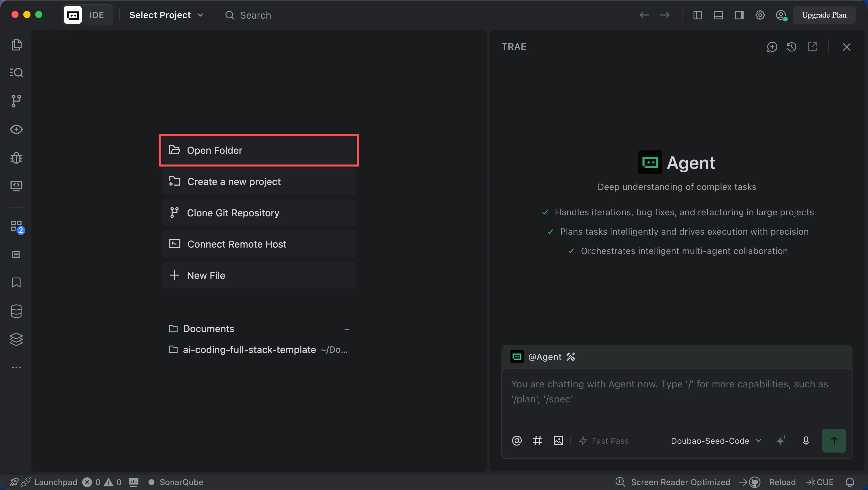Image resolution: width=868 pixels, height=490 pixels.
Task: Start a new chat in TRAE panel
Action: click(772, 47)
